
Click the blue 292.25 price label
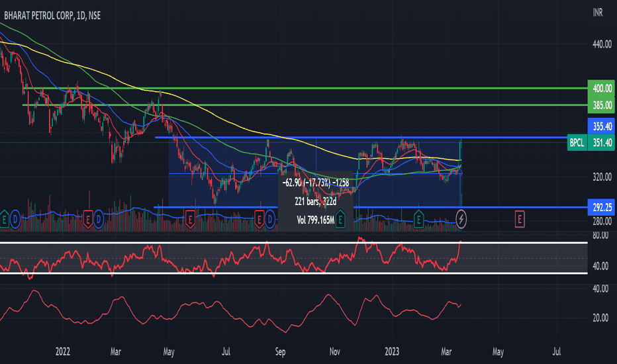coord(601,207)
